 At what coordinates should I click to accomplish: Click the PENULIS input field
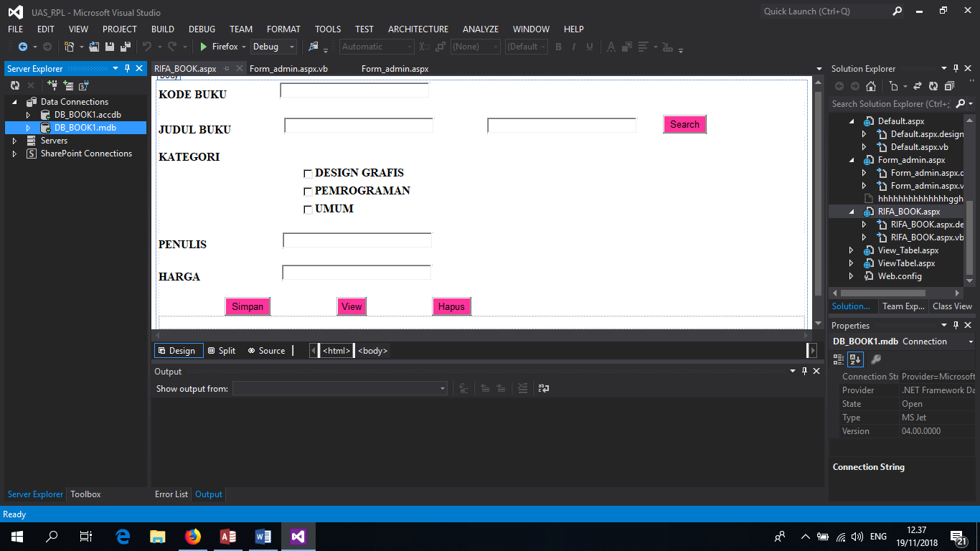coord(357,240)
